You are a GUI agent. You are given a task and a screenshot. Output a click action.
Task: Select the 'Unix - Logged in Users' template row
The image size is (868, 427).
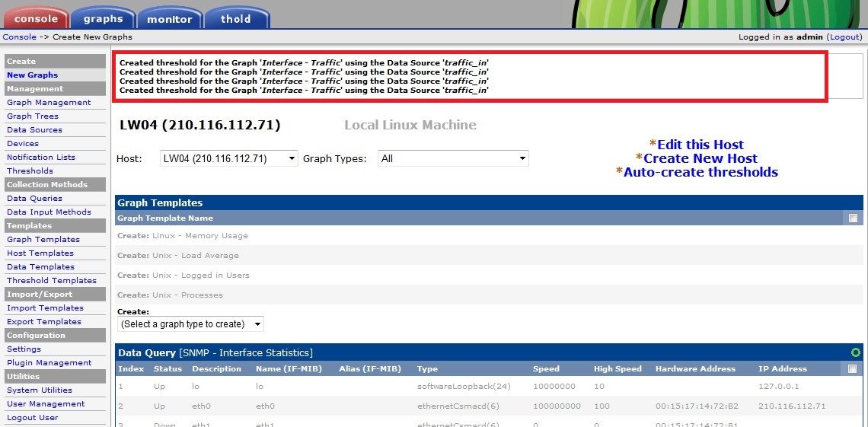[490, 275]
